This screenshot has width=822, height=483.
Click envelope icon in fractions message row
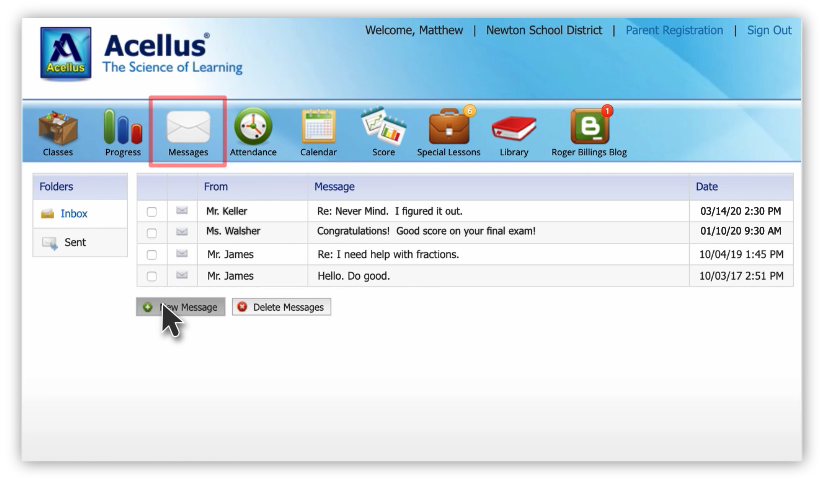coord(182,254)
